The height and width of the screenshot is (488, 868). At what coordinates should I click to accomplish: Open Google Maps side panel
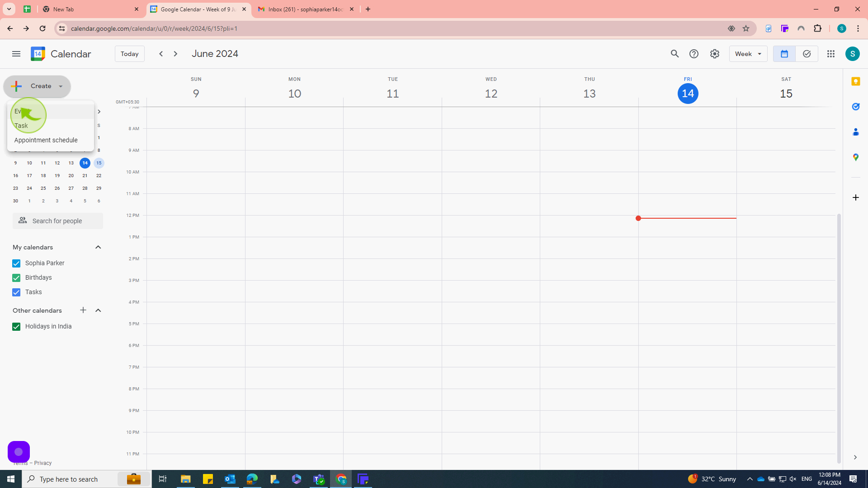[855, 157]
